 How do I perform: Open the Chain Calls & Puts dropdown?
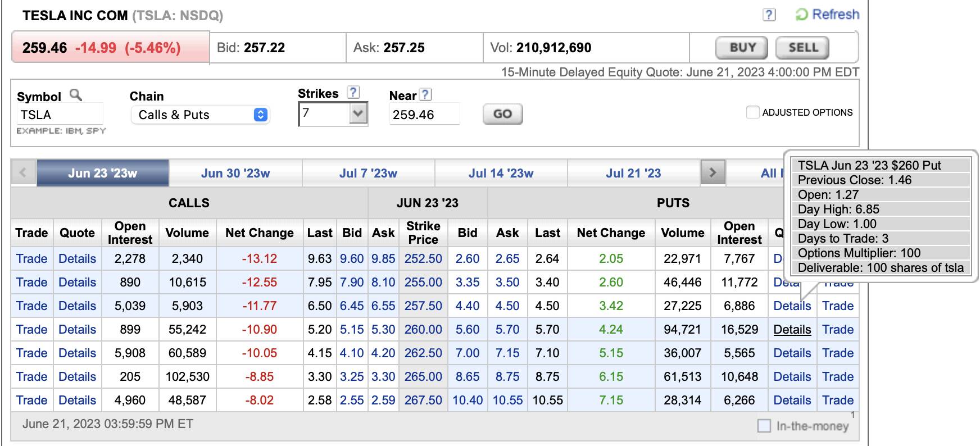[200, 115]
